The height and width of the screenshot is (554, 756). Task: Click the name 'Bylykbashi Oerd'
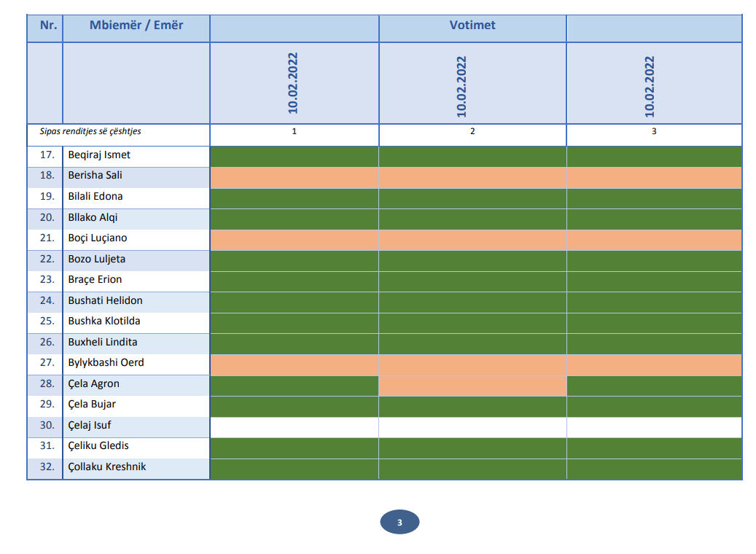click(106, 363)
